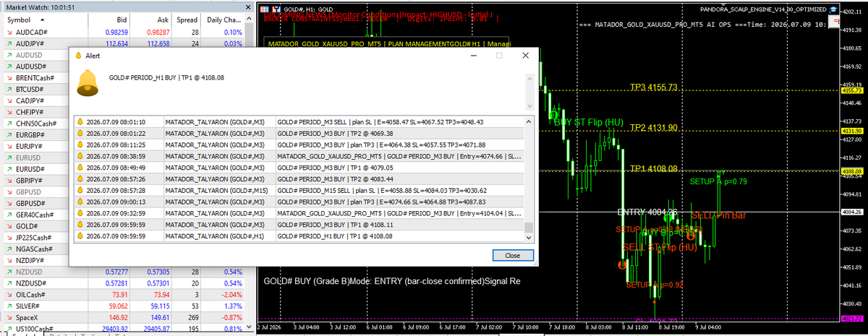
Task: Click alert list scrollbar down arrow
Action: point(529,238)
